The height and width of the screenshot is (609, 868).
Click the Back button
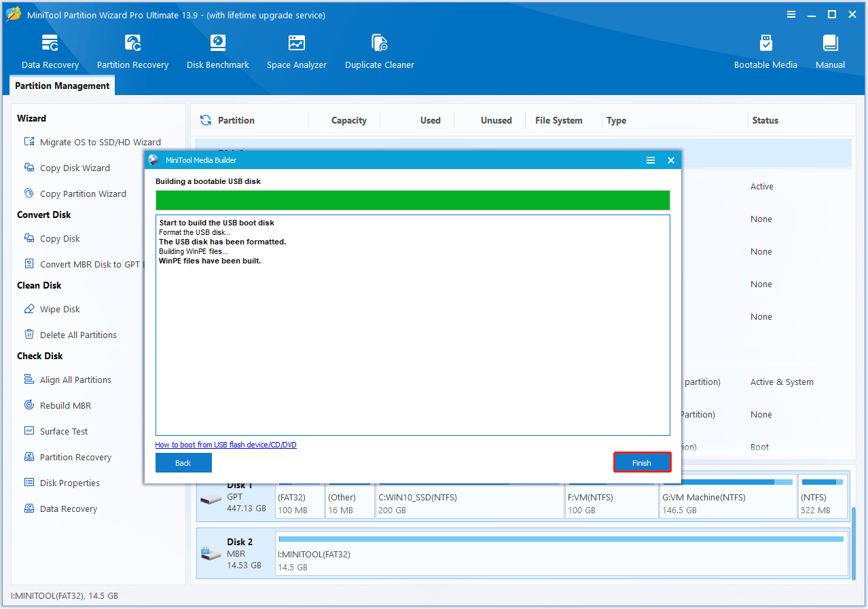(183, 462)
